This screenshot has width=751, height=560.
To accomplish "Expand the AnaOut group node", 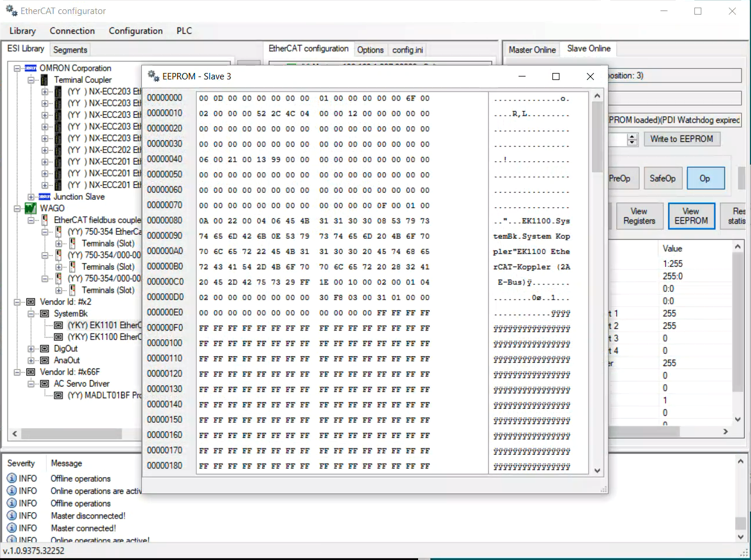I will pos(31,360).
